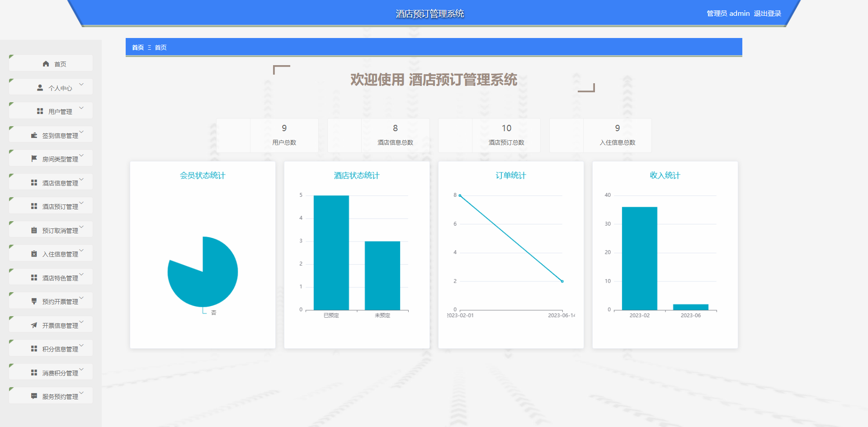
Task: Click the icon beside 预约开票管理
Action: [34, 301]
